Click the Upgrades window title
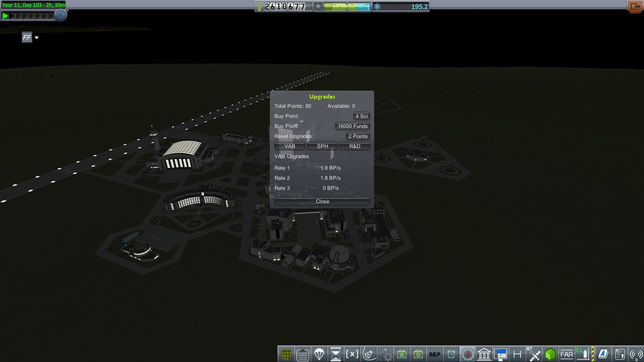This screenshot has height=362, width=644. click(322, 97)
